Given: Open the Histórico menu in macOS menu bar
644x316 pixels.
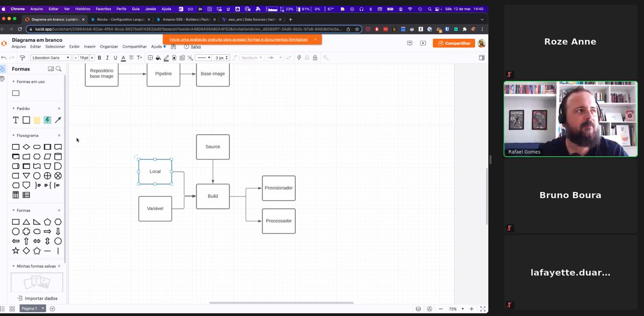Looking at the screenshot, I should (83, 9).
